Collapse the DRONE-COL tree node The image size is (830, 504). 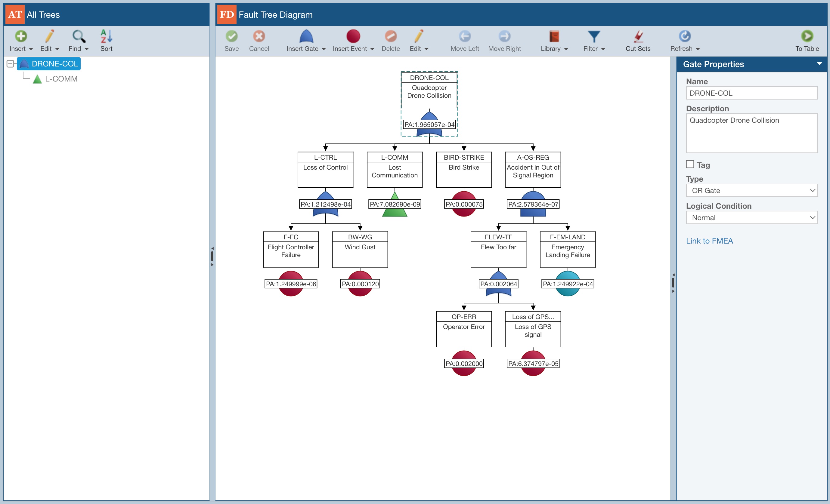[x=11, y=64]
